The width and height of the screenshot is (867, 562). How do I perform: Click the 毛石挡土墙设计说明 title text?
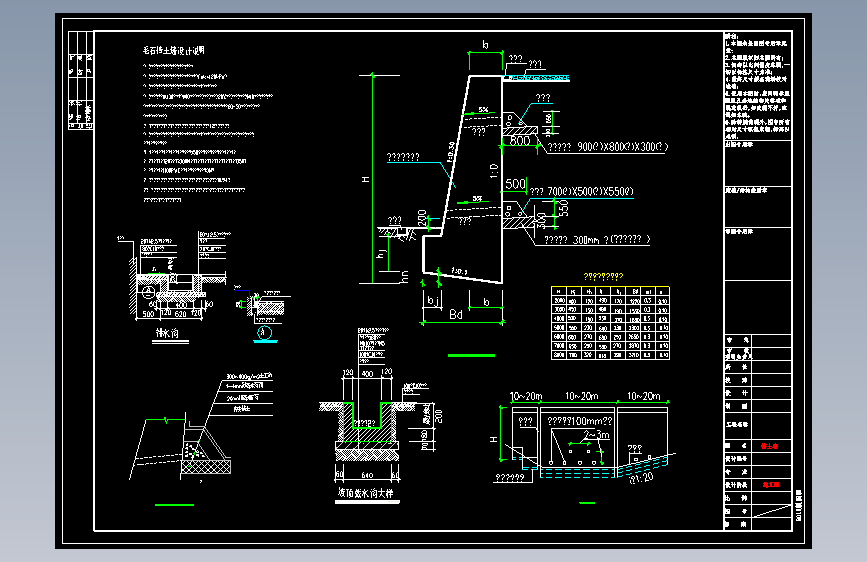tap(174, 50)
